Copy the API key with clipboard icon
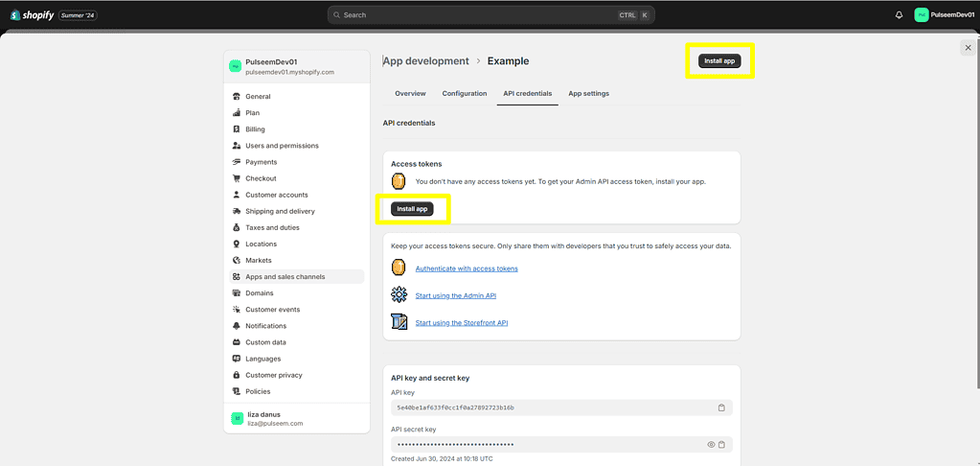 [721, 408]
